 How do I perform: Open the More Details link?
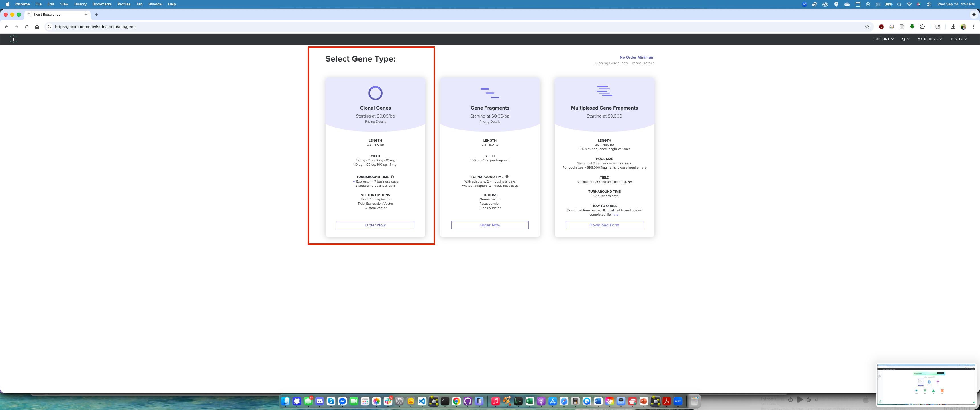pyautogui.click(x=643, y=63)
